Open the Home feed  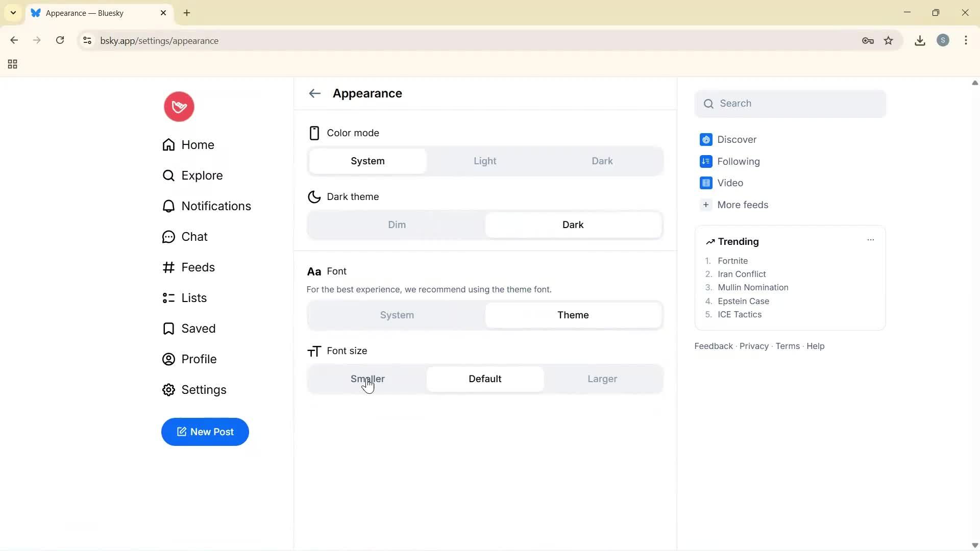click(x=198, y=145)
